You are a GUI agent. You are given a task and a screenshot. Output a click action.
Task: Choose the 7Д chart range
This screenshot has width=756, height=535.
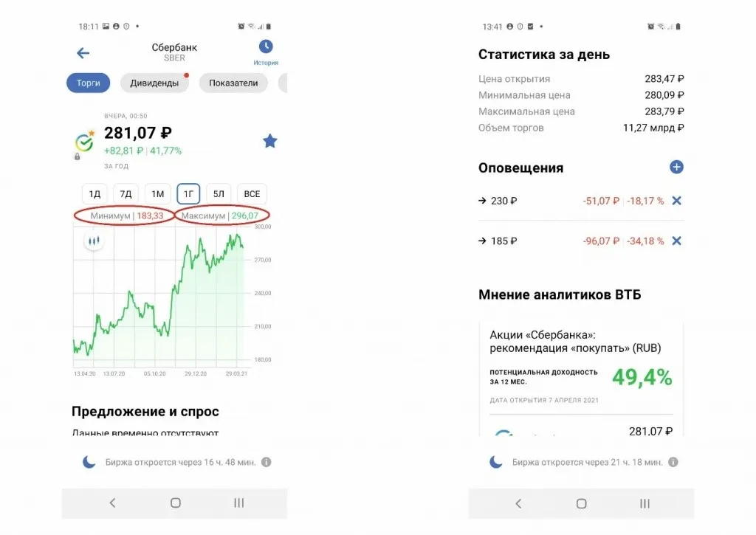pos(126,194)
